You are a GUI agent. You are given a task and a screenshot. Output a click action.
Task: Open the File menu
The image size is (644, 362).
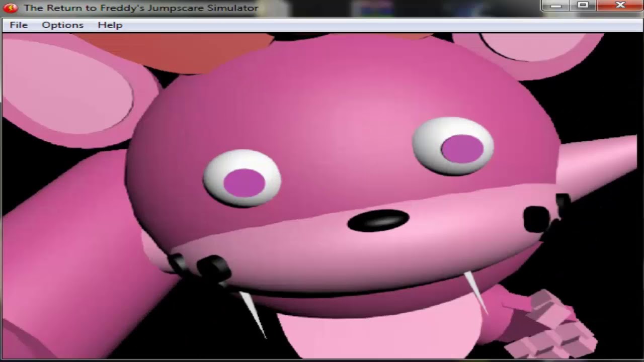point(19,25)
